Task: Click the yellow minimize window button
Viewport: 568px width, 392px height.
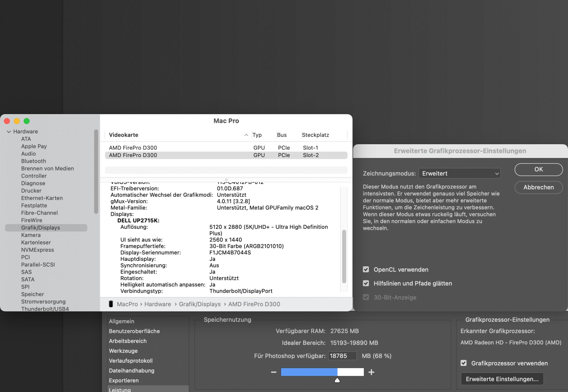Action: (x=17, y=121)
